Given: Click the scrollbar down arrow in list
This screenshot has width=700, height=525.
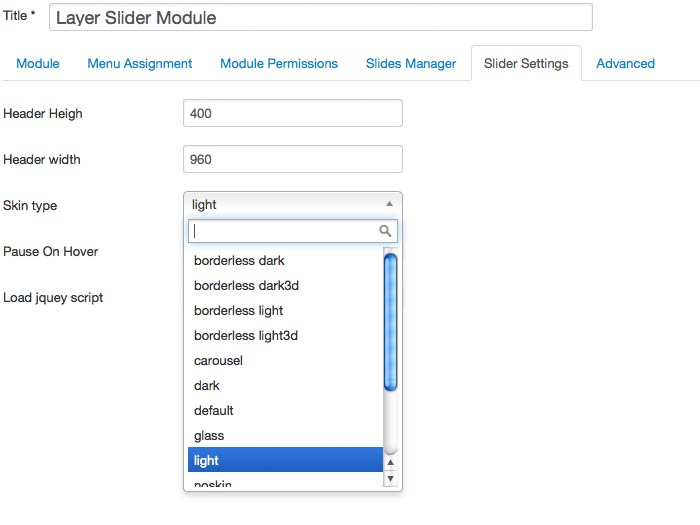Looking at the screenshot, I should click(391, 480).
